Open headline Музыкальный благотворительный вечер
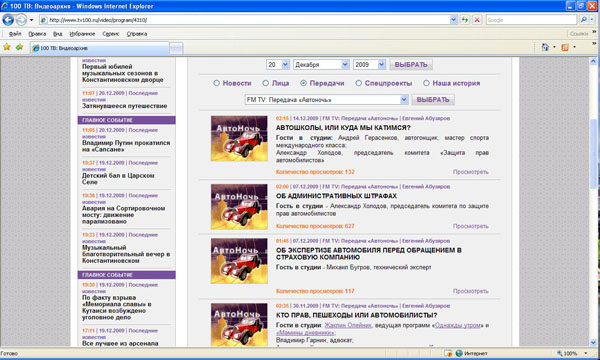 (126, 254)
